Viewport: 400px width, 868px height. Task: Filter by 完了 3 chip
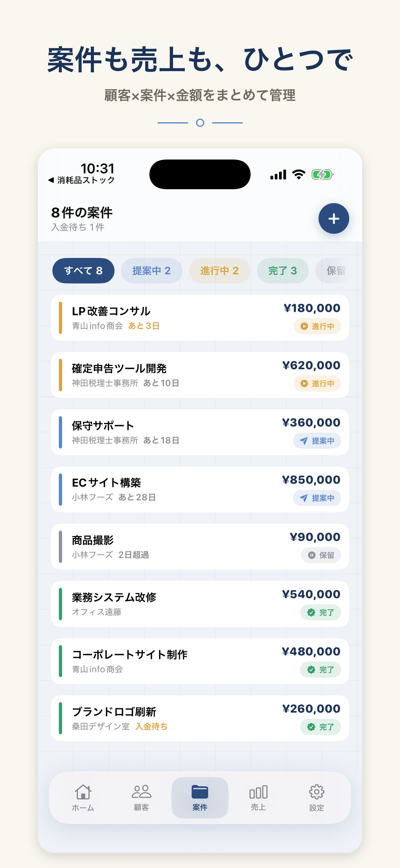[x=283, y=271]
